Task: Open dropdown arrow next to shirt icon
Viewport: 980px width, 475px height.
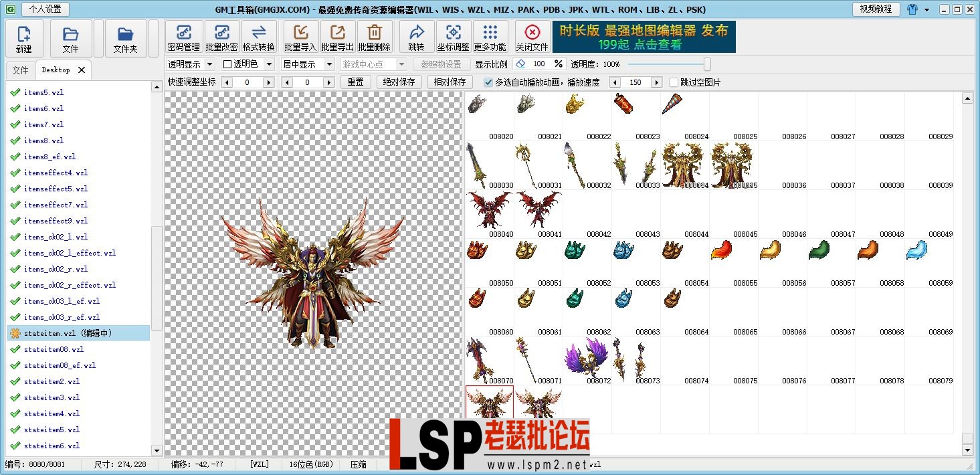Action: click(x=927, y=10)
